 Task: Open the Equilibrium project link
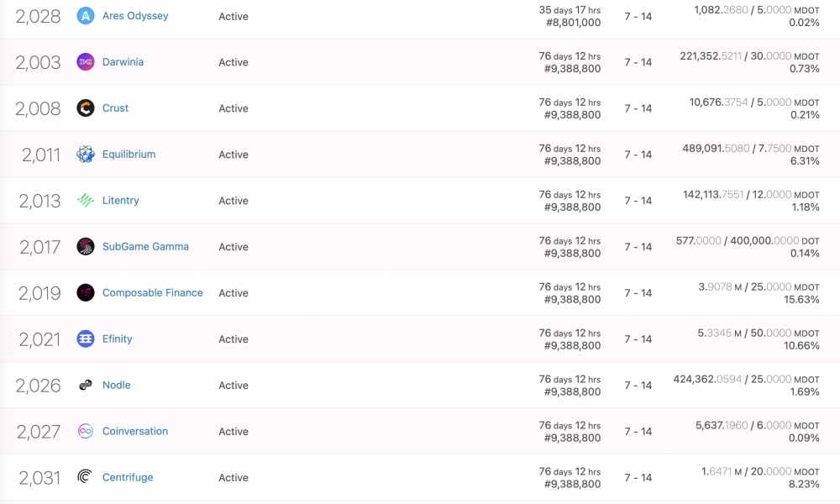(x=129, y=155)
